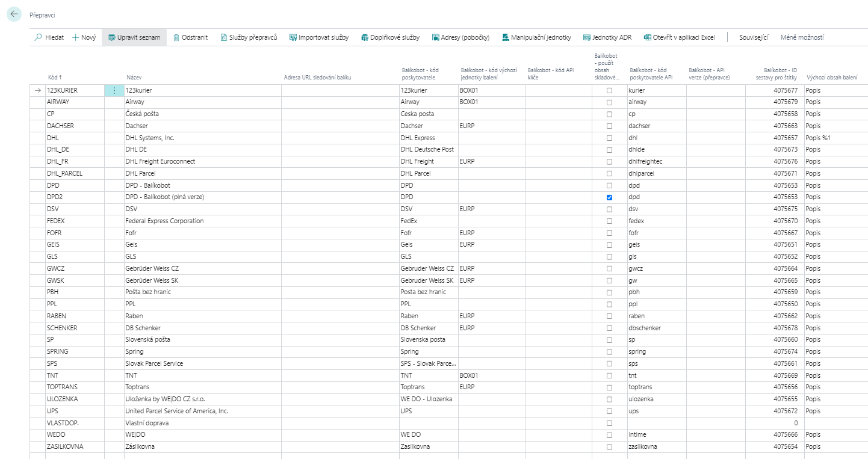Click the Importovat služby icon
868x459 pixels.
pos(294,37)
